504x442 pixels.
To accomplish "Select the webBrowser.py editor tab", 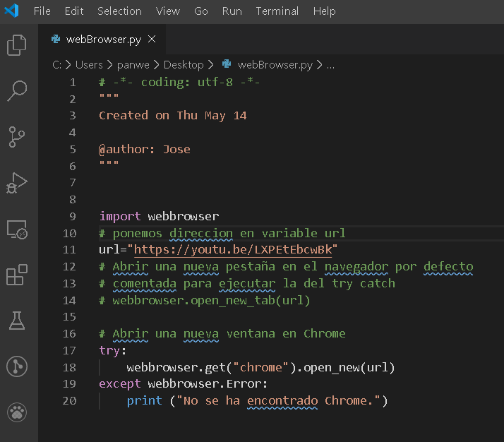I will click(x=102, y=40).
